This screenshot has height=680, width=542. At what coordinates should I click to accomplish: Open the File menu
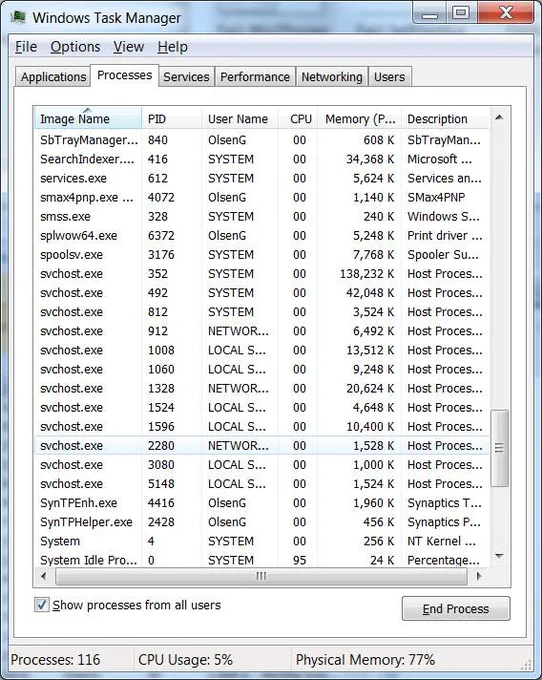coord(26,47)
